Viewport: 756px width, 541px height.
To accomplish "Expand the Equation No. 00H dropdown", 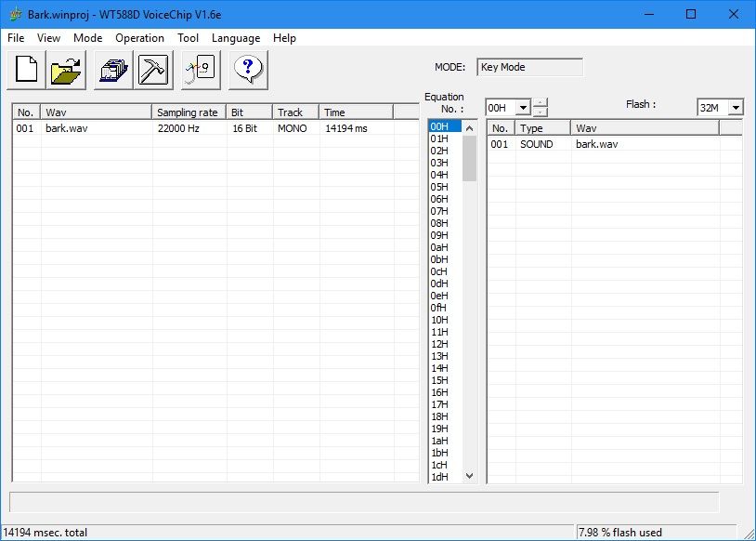I will point(523,108).
